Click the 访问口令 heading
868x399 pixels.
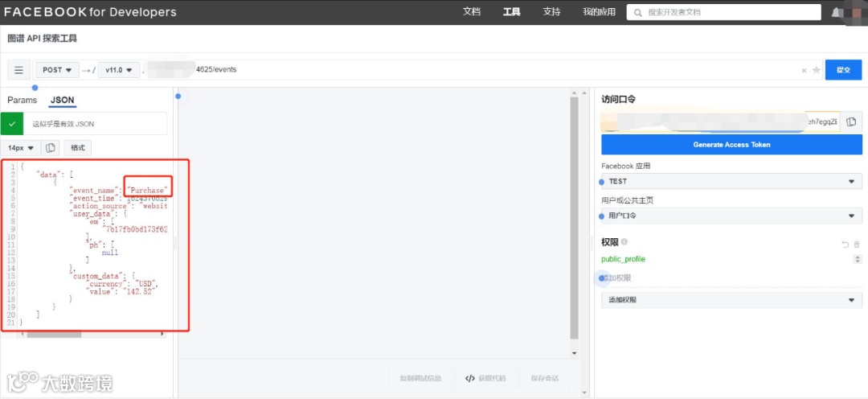[x=618, y=99]
